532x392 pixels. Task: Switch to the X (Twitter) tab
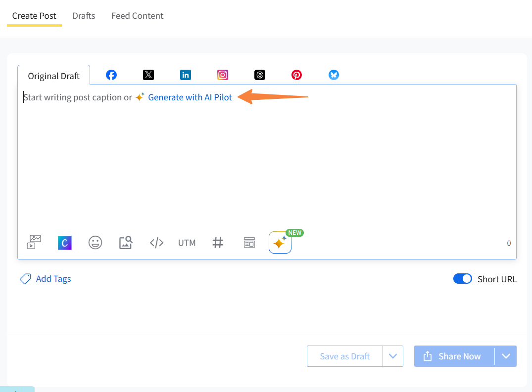pos(148,75)
